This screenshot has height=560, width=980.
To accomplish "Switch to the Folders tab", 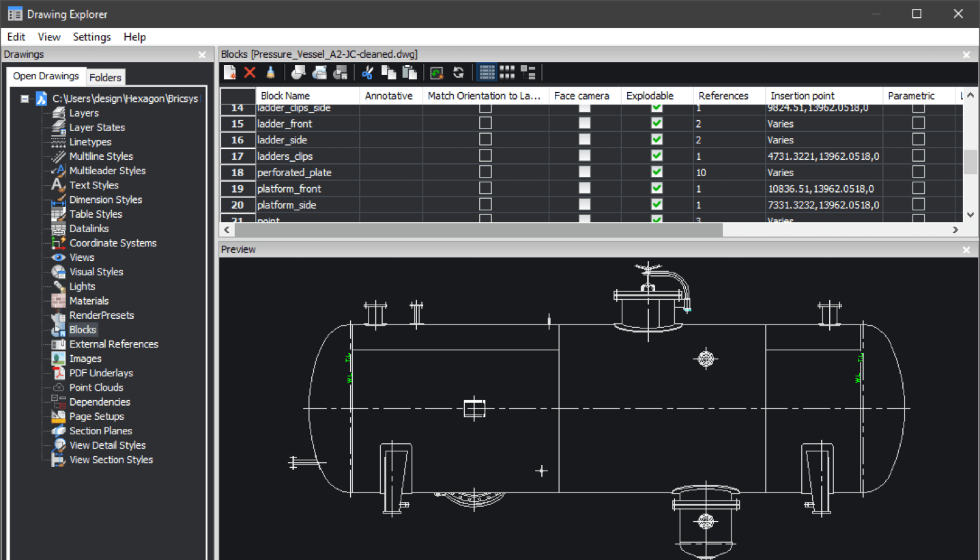I will (106, 77).
